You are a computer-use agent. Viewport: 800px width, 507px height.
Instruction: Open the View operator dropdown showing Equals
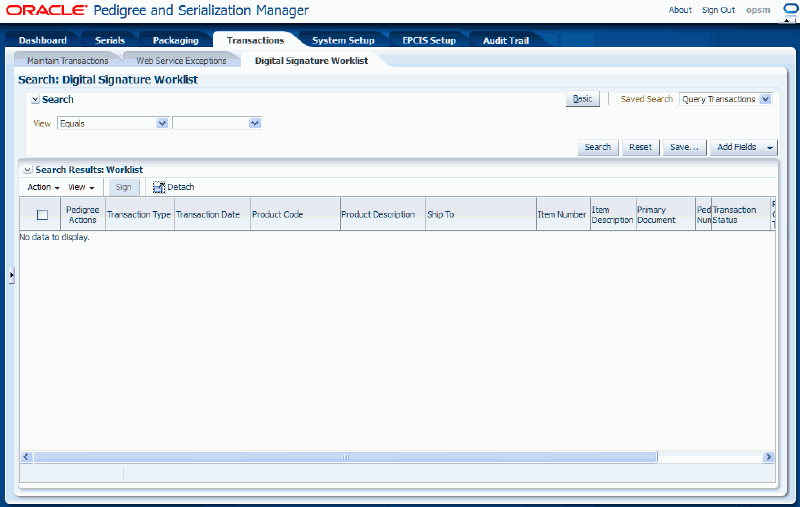coord(113,123)
